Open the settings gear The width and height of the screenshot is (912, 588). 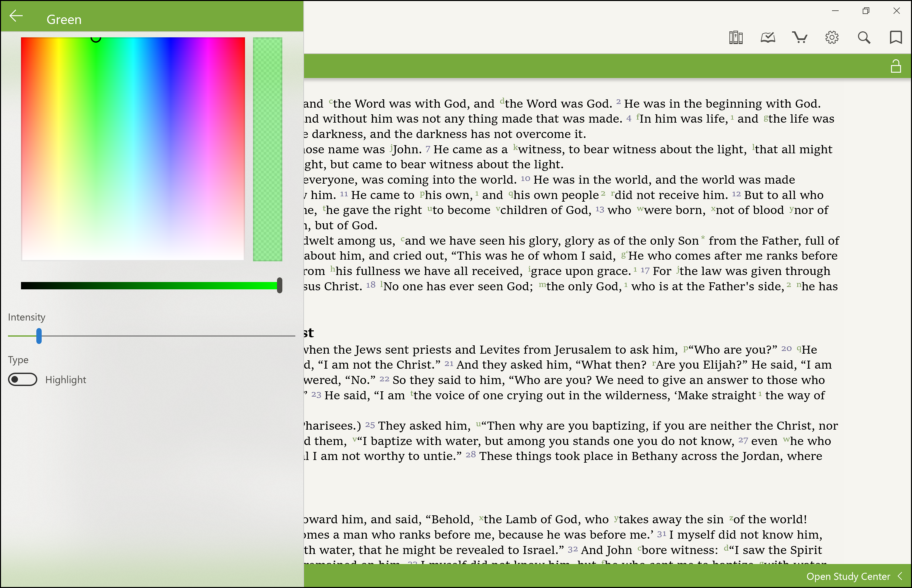tap(831, 37)
